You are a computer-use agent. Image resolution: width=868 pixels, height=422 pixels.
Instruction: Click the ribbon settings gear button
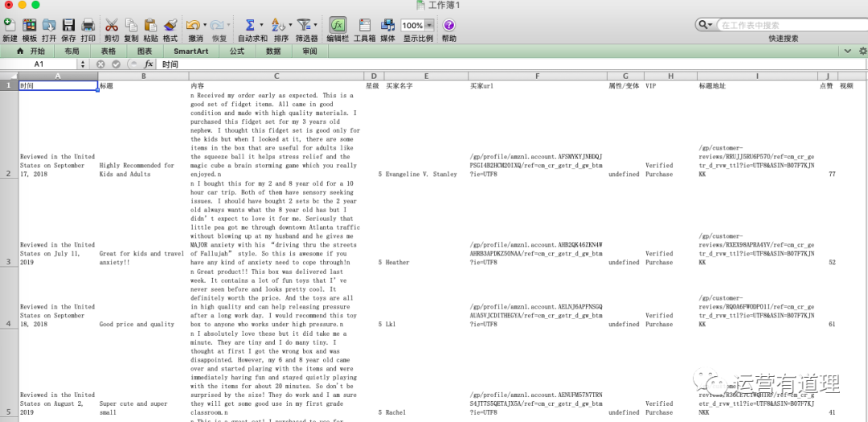tap(862, 51)
